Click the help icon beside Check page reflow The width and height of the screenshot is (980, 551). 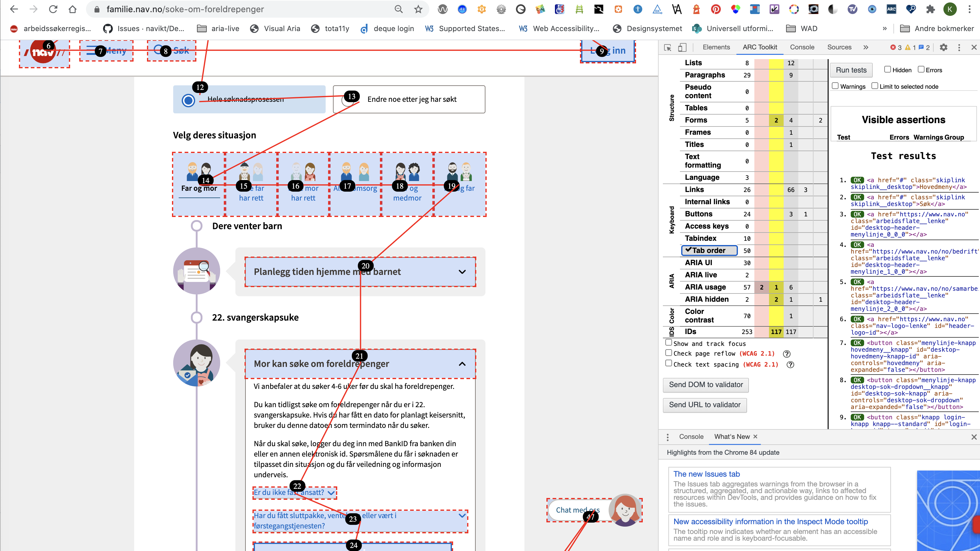pyautogui.click(x=787, y=354)
